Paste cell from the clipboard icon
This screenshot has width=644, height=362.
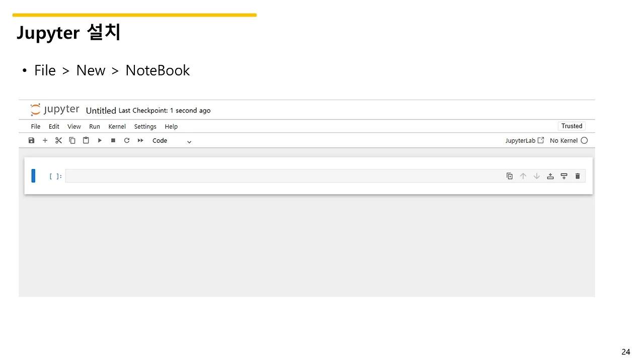tap(86, 141)
